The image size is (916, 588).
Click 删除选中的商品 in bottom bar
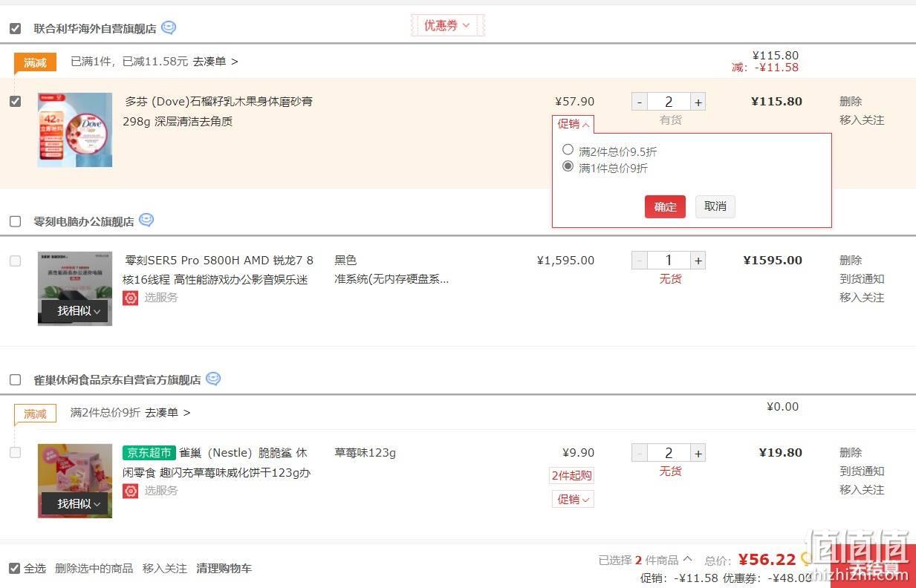click(x=94, y=568)
